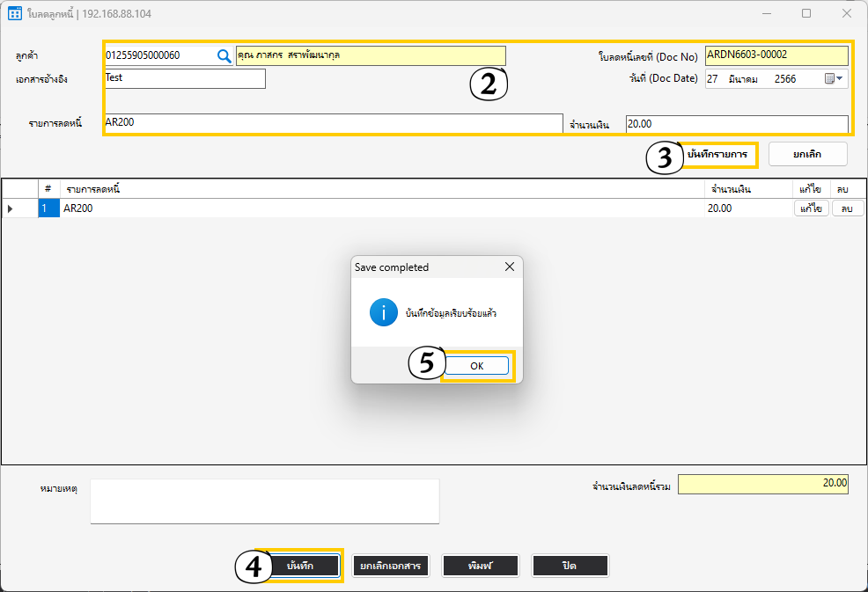Close the Save completed dialog with X
Viewport: 868px width, 592px height.
(x=509, y=267)
